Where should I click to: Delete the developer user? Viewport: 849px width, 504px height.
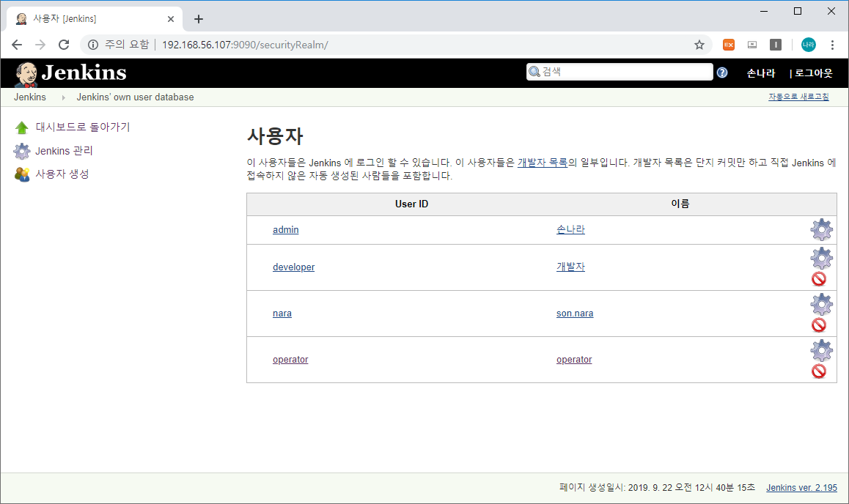819,279
